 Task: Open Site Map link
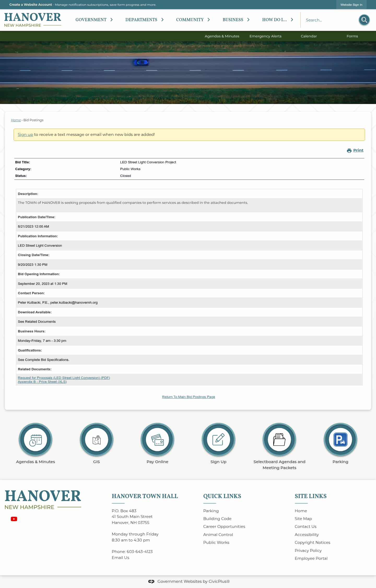click(303, 519)
